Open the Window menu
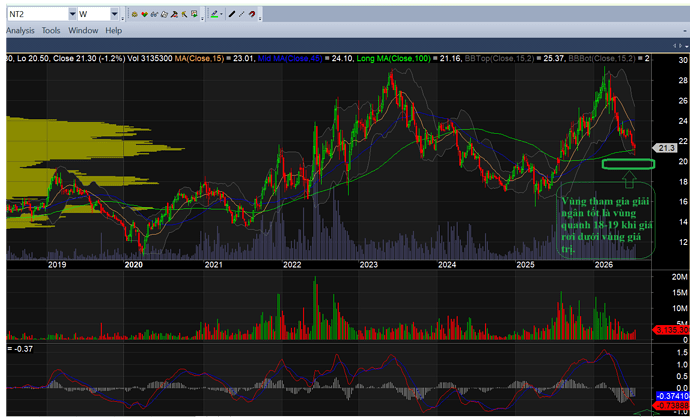690x417 pixels. point(83,30)
